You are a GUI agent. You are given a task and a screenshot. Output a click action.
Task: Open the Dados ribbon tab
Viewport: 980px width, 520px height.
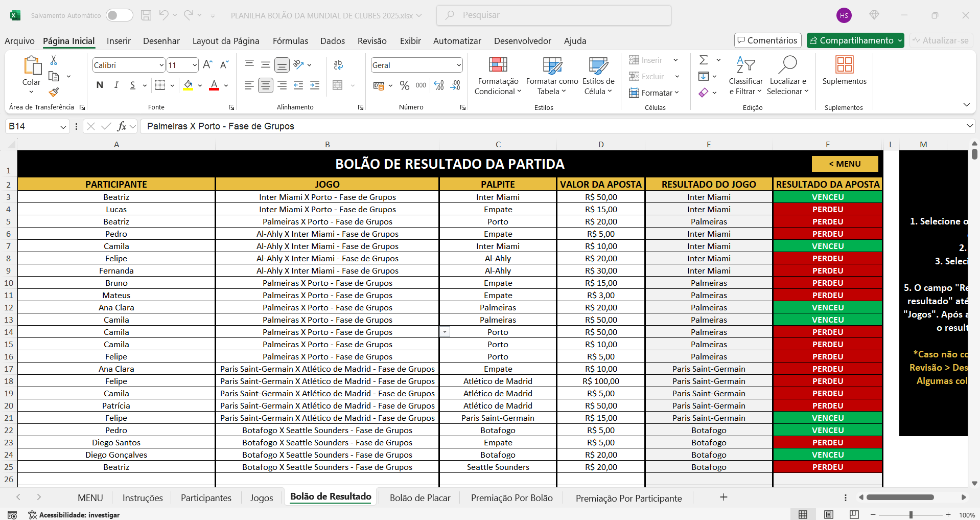pyautogui.click(x=333, y=41)
